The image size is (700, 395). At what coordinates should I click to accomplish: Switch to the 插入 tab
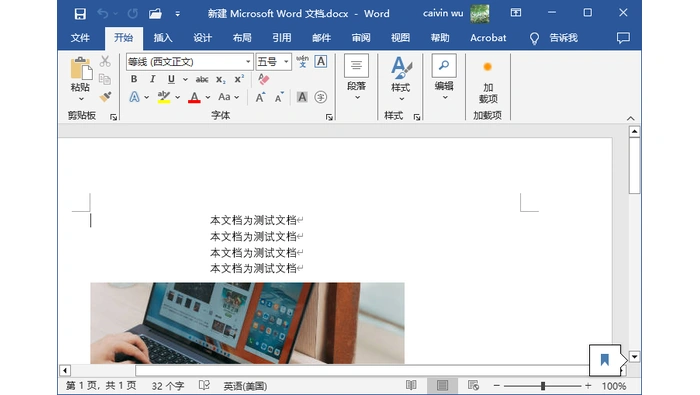pos(163,38)
